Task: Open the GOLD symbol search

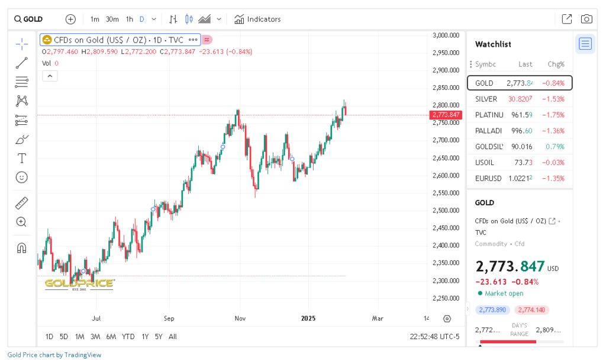Action: tap(28, 19)
